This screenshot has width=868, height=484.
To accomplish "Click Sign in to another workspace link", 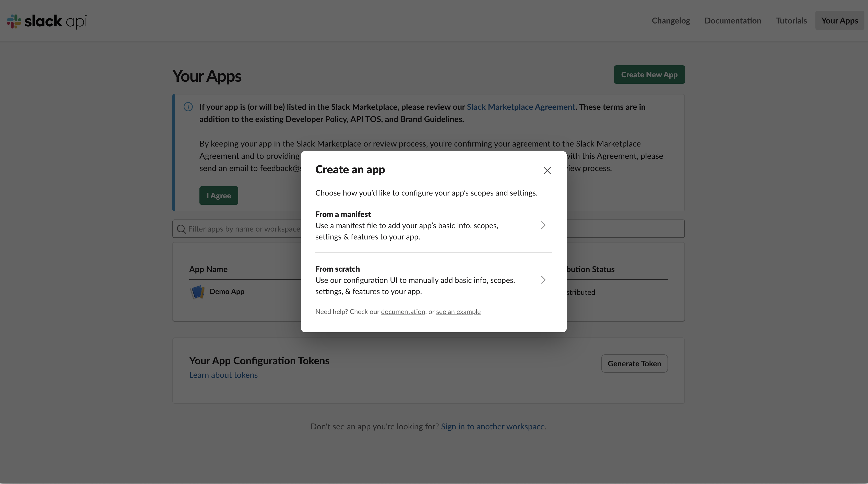I will click(494, 426).
